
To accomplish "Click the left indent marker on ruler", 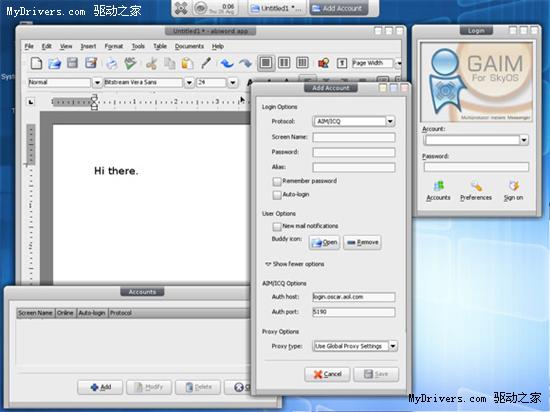I will tap(94, 102).
